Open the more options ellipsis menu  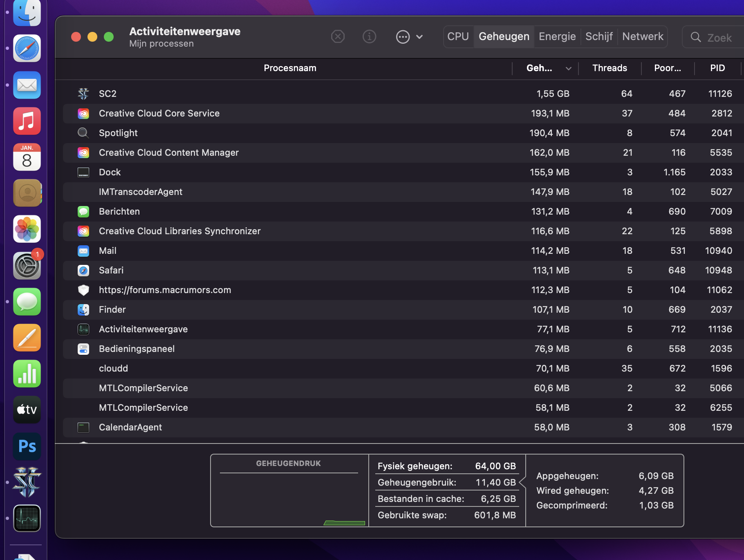click(x=403, y=37)
